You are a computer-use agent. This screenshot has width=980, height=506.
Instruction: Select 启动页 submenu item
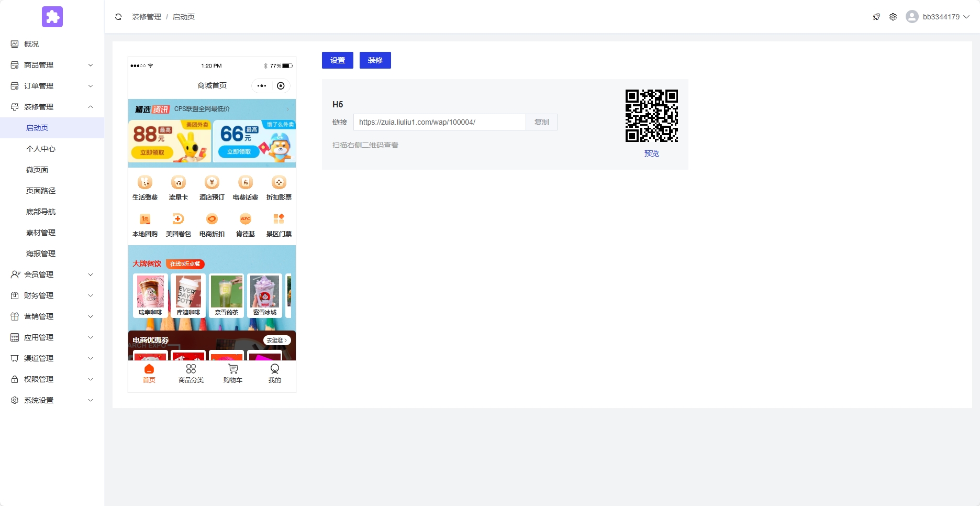click(52, 128)
